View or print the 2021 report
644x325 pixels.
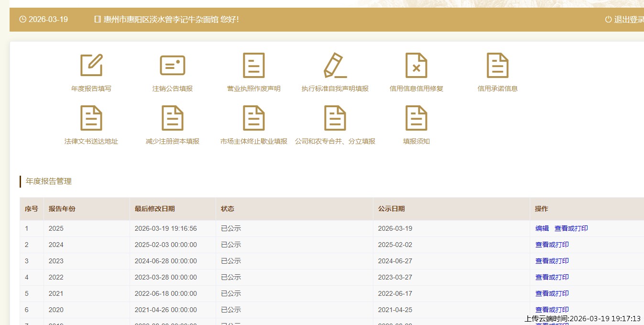tap(552, 294)
